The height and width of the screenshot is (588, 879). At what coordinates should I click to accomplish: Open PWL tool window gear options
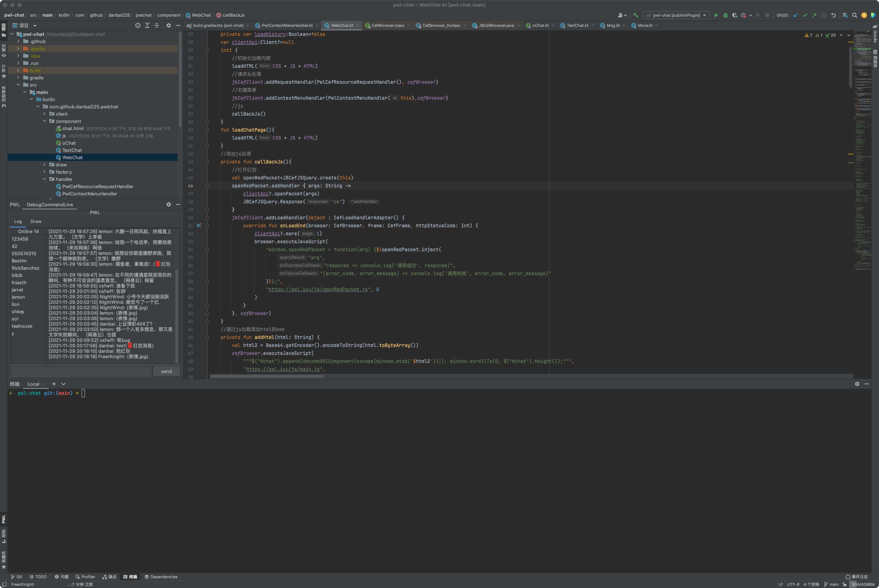(x=168, y=204)
